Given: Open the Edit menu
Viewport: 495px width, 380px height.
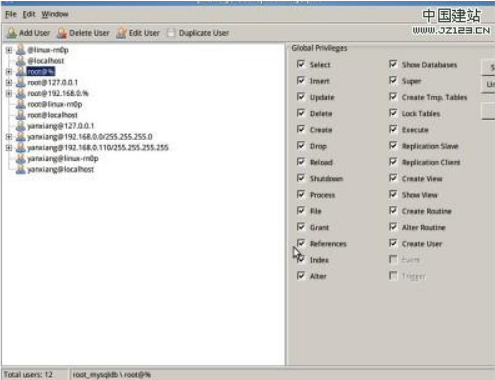Looking at the screenshot, I should (x=29, y=14).
